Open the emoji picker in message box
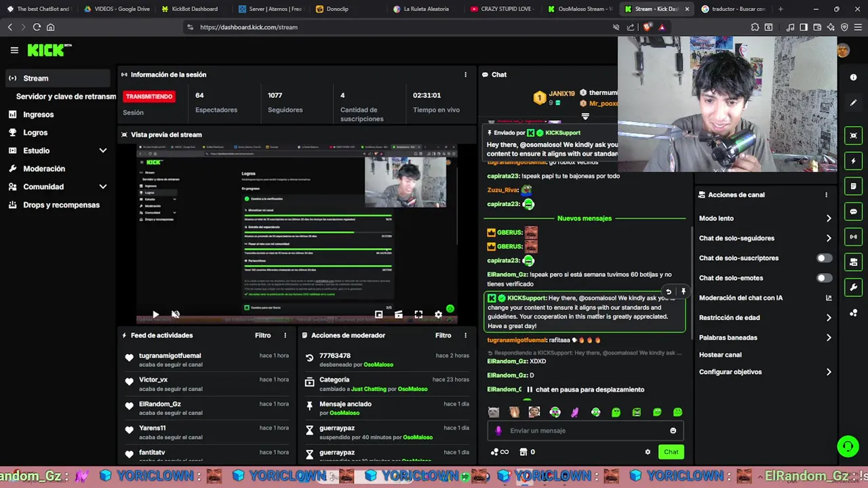Viewport: 868px width, 488px height. pos(673,430)
